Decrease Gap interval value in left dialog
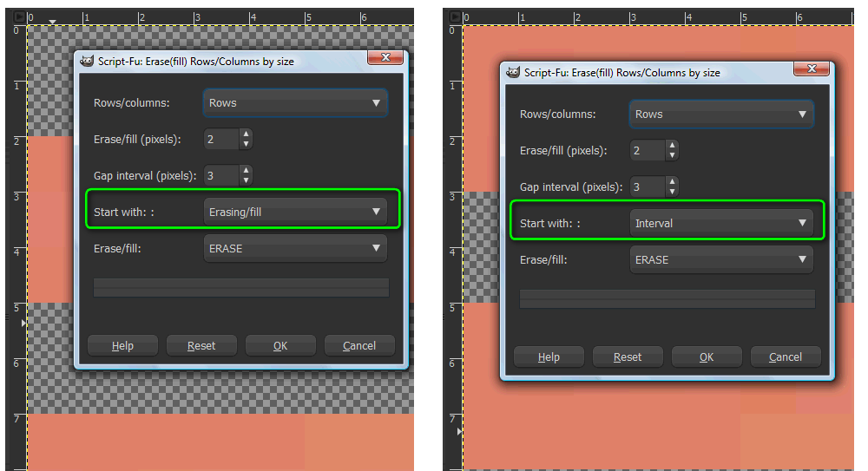 tap(247, 180)
